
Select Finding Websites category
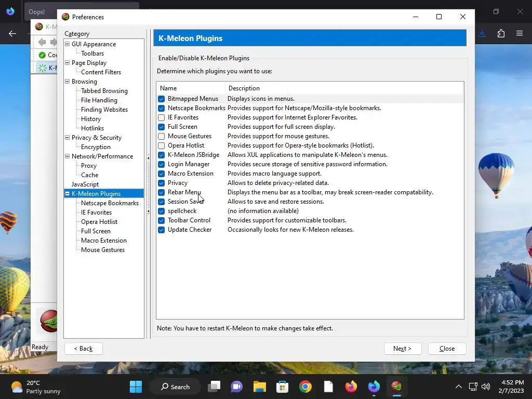coord(104,109)
